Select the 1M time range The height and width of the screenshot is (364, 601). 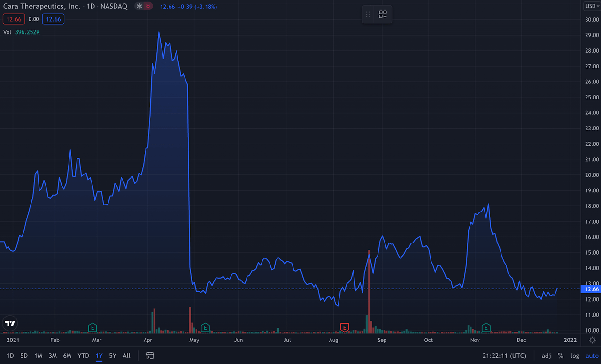38,356
